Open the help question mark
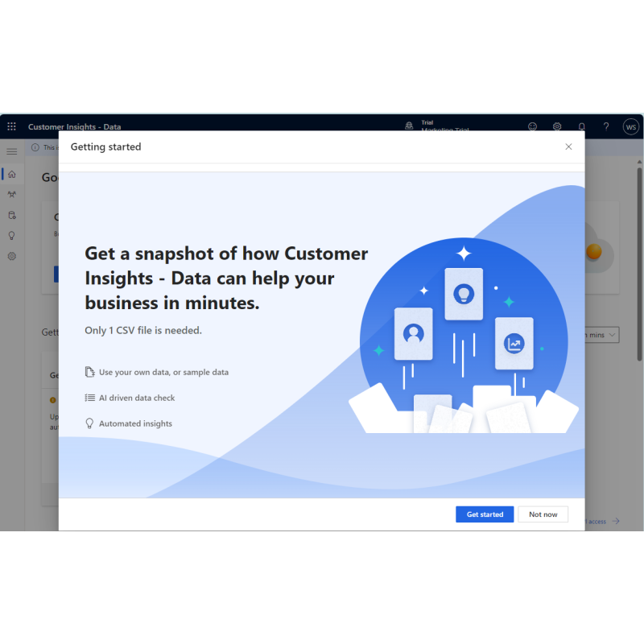 pyautogui.click(x=606, y=126)
